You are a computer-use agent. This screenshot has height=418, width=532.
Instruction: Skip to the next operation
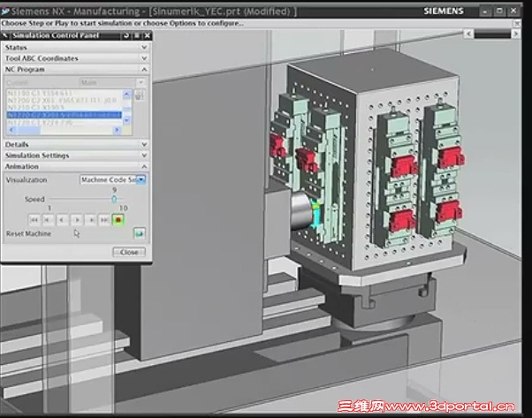point(104,220)
